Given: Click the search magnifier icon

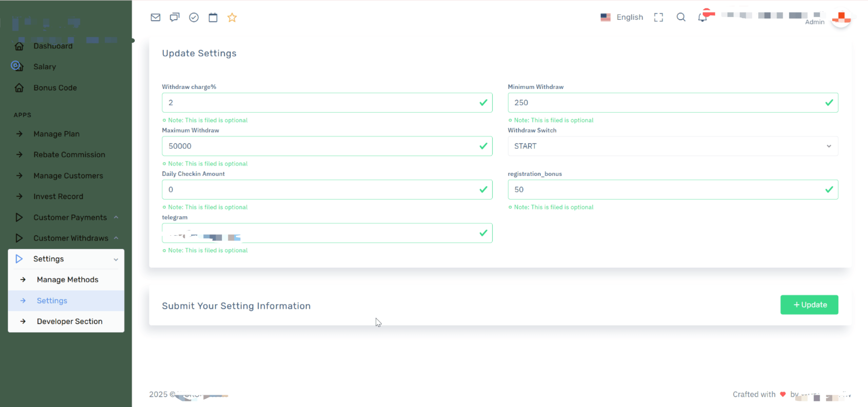Looking at the screenshot, I should 681,17.
